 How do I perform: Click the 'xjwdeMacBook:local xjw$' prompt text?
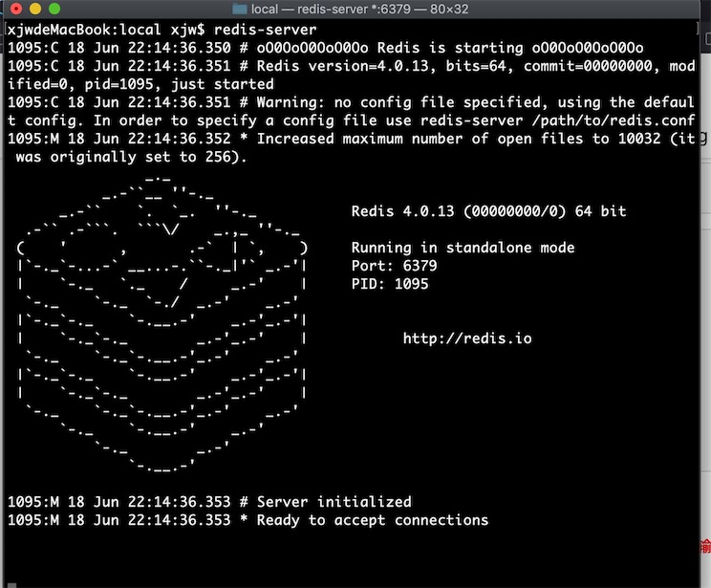pos(106,30)
